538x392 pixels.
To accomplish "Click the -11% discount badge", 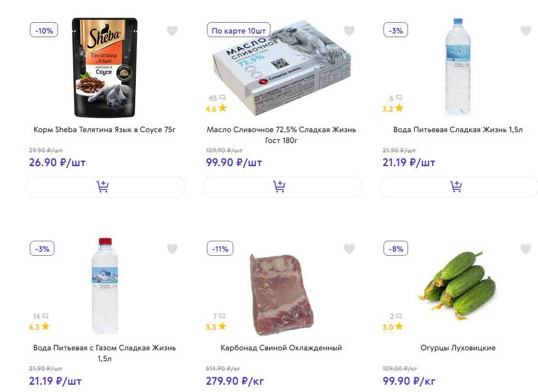I will (x=220, y=249).
